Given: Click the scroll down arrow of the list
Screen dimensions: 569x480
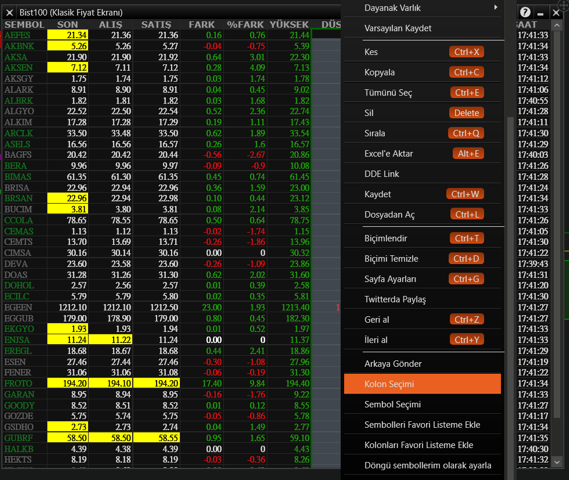Looking at the screenshot, I should 557,462.
